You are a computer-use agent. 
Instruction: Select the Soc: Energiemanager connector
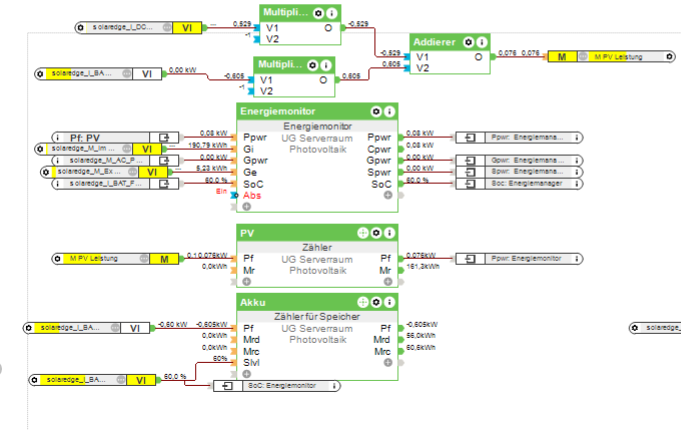(519, 184)
